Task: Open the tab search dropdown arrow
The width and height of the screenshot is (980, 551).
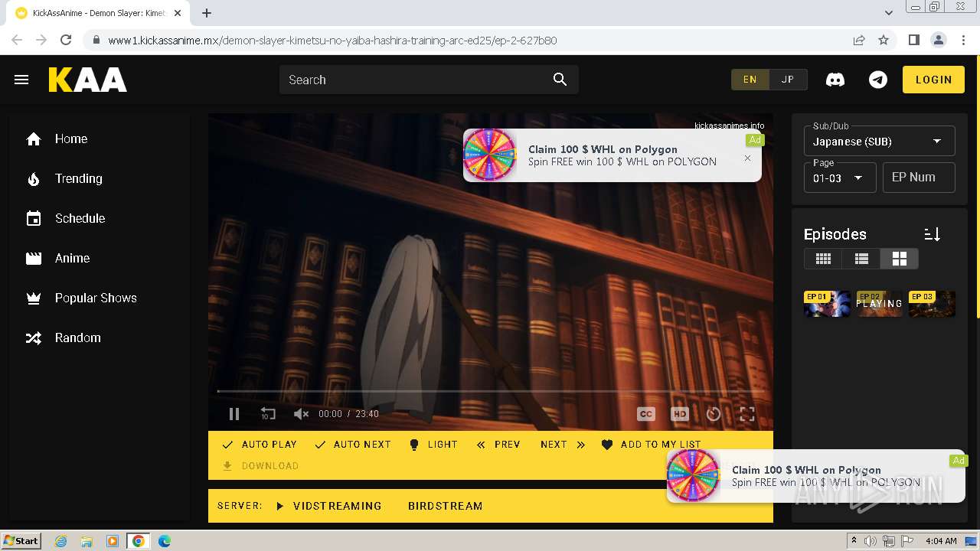Action: click(x=889, y=13)
